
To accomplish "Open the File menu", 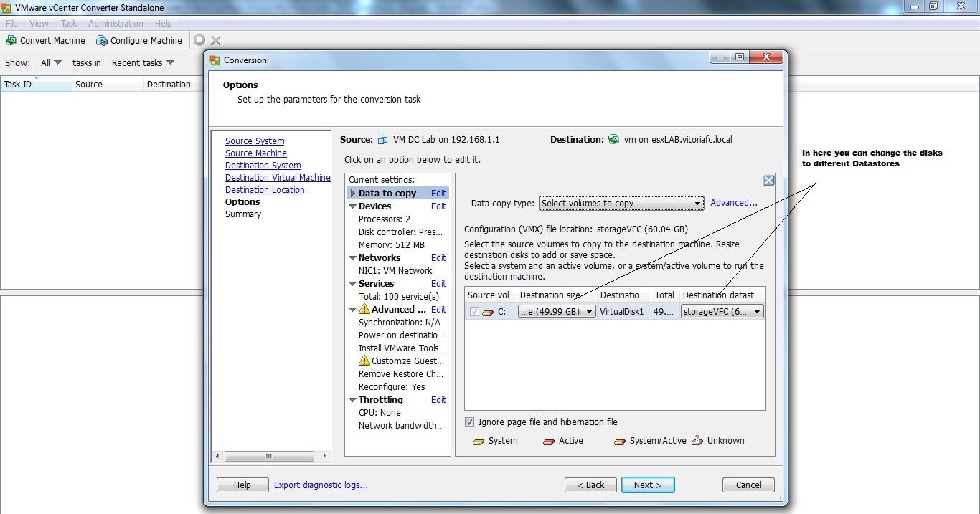I will 11,24.
